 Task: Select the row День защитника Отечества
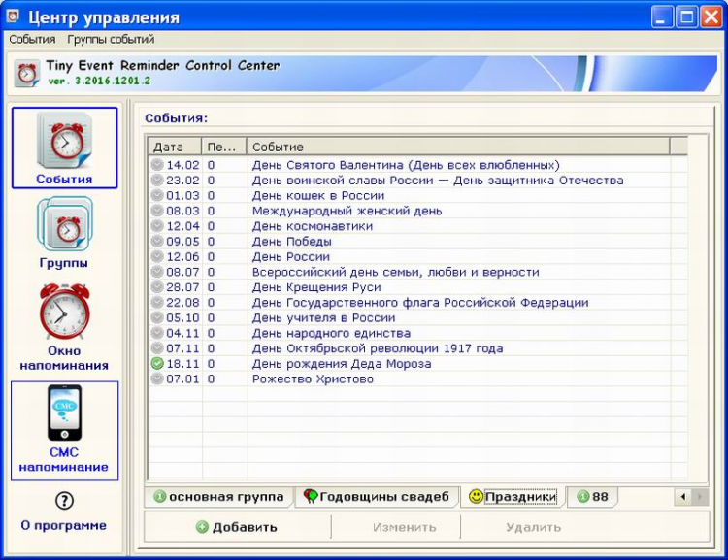[417, 181]
